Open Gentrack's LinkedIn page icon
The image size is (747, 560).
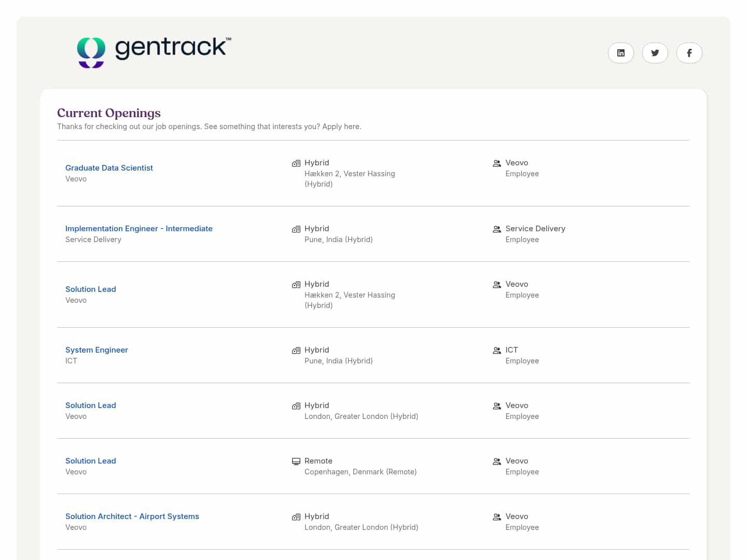click(x=620, y=53)
